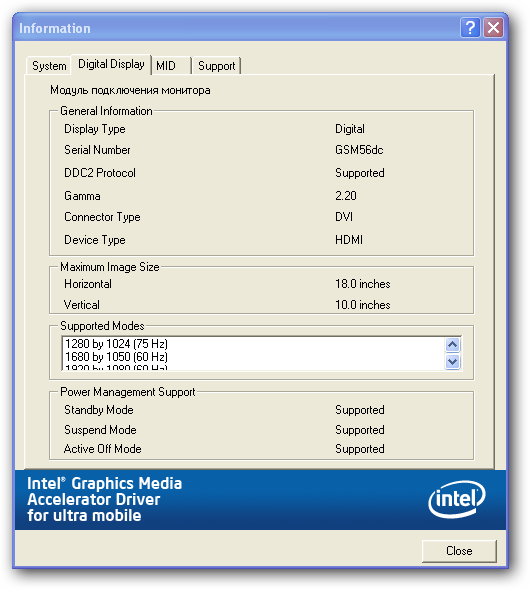
Task: Click the Display Type label
Action: [x=95, y=129]
